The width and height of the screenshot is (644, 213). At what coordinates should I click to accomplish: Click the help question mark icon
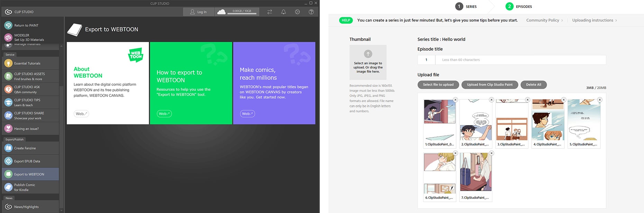[311, 12]
